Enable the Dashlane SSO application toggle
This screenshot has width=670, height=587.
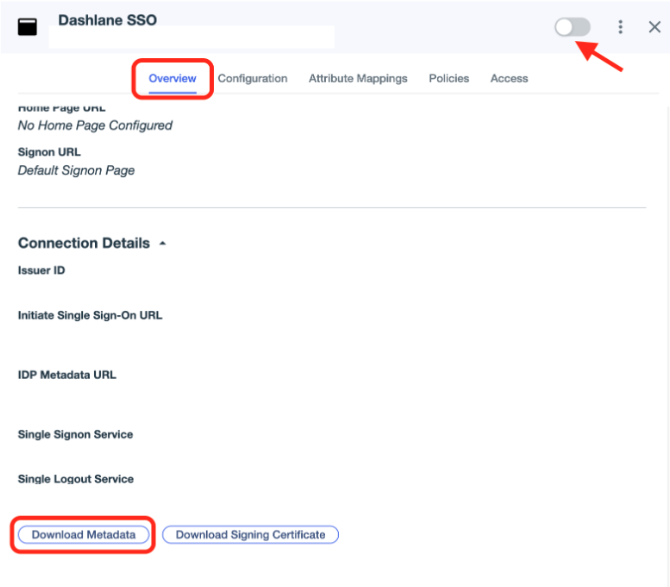(573, 27)
